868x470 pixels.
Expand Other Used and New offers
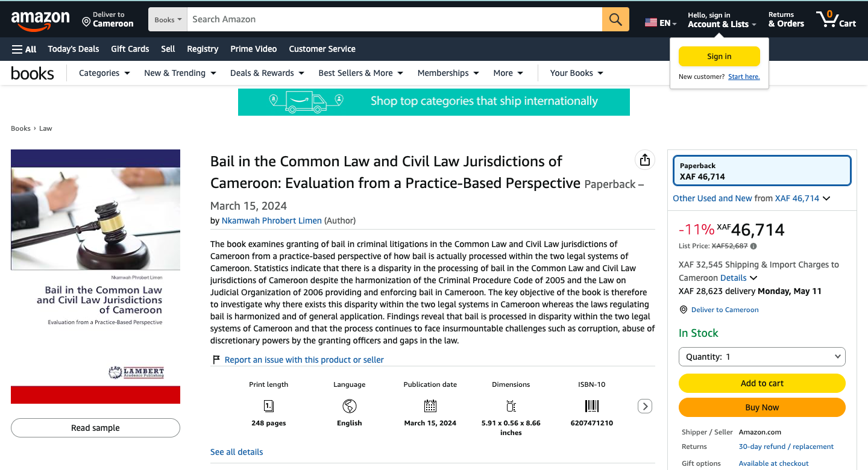click(x=751, y=198)
